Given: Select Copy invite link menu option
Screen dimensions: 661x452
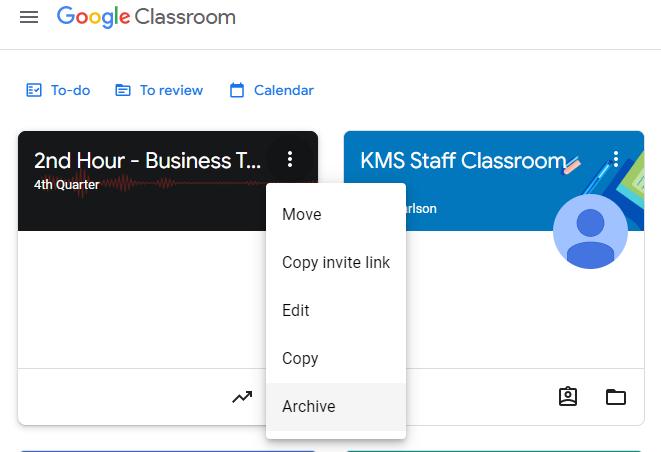Looking at the screenshot, I should (x=336, y=263).
